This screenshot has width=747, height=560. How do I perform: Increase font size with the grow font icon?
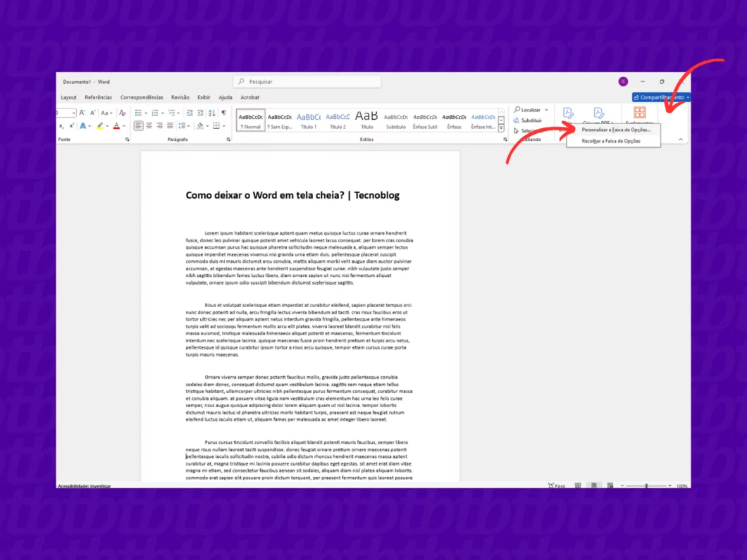click(x=82, y=113)
